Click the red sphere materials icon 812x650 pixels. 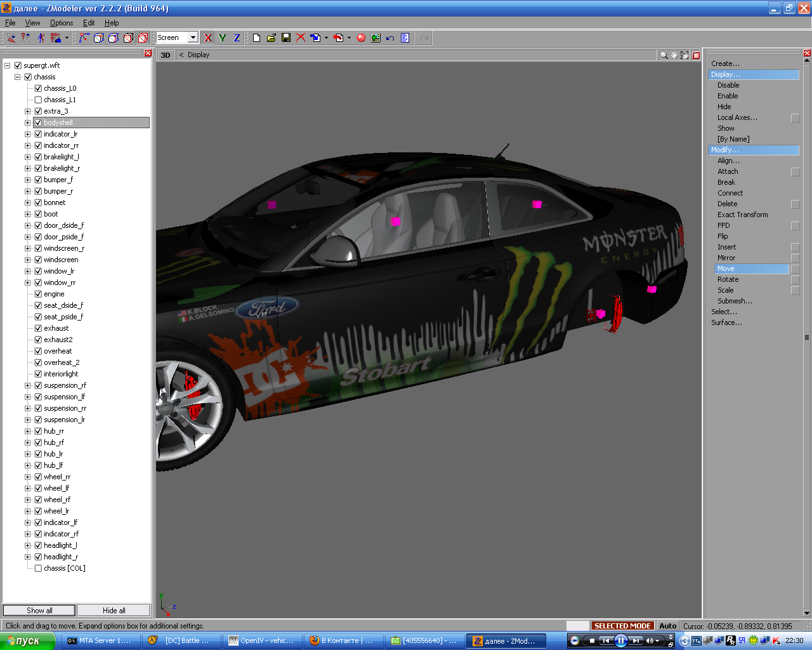coord(361,38)
